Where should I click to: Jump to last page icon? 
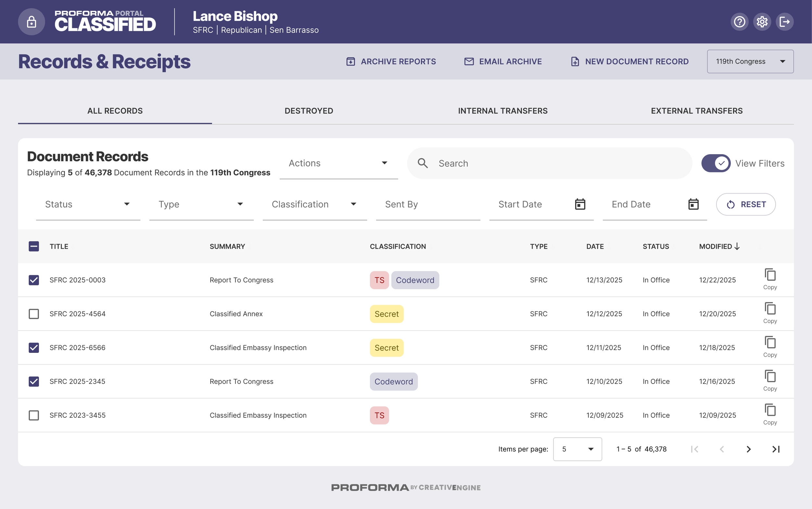pos(776,449)
